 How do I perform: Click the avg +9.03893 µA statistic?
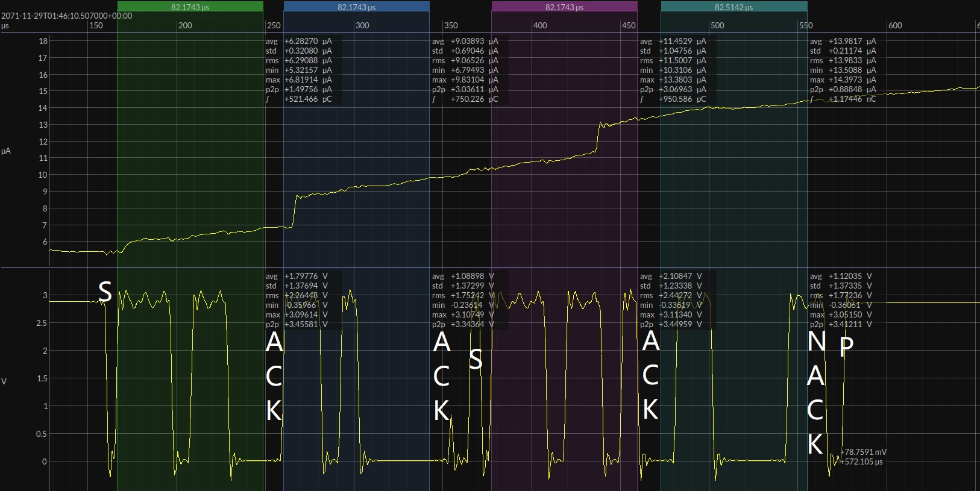pyautogui.click(x=465, y=41)
